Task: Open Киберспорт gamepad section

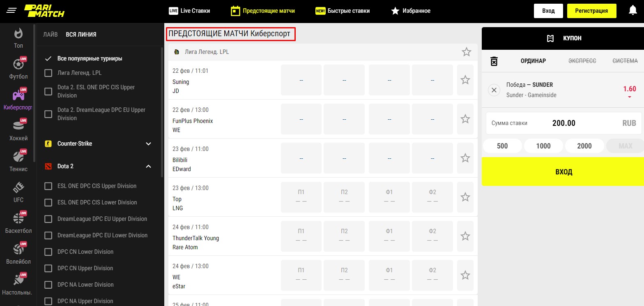Action: coord(18,100)
